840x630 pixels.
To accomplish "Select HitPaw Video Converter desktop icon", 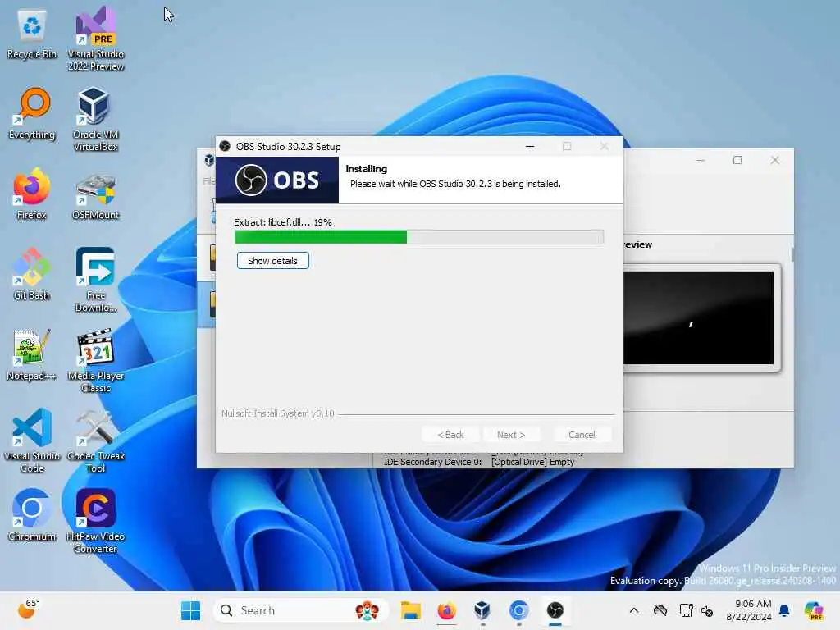I will (95, 521).
